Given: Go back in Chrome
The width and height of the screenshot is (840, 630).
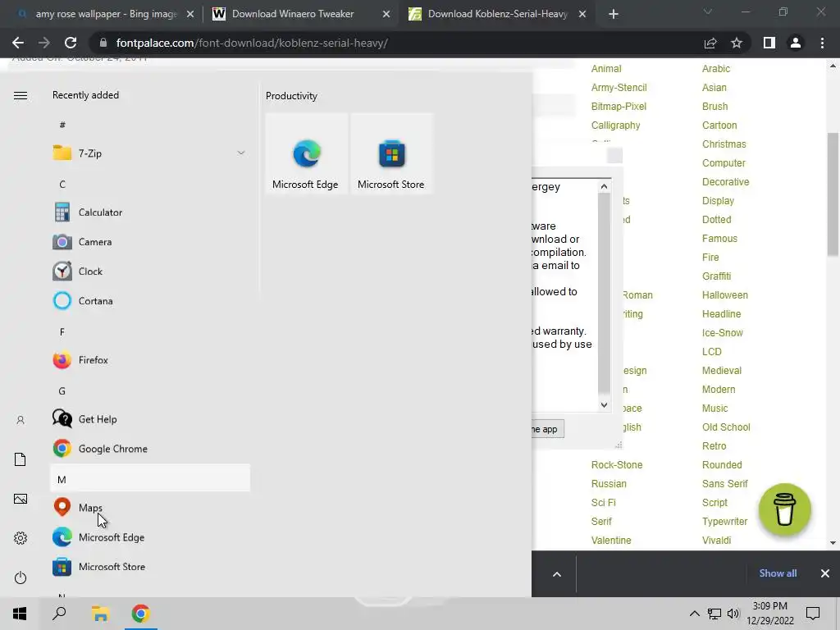Looking at the screenshot, I should pyautogui.click(x=18, y=43).
